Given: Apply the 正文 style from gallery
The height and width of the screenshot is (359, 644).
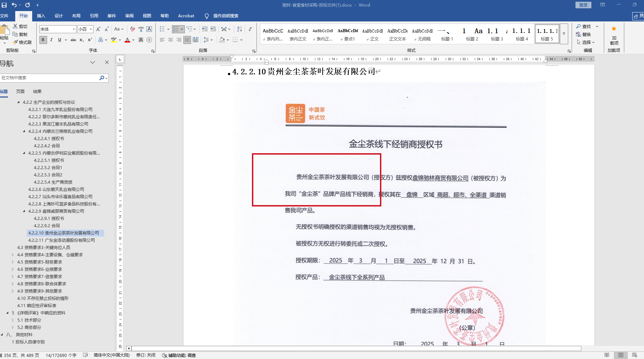Looking at the screenshot, I should tap(373, 34).
